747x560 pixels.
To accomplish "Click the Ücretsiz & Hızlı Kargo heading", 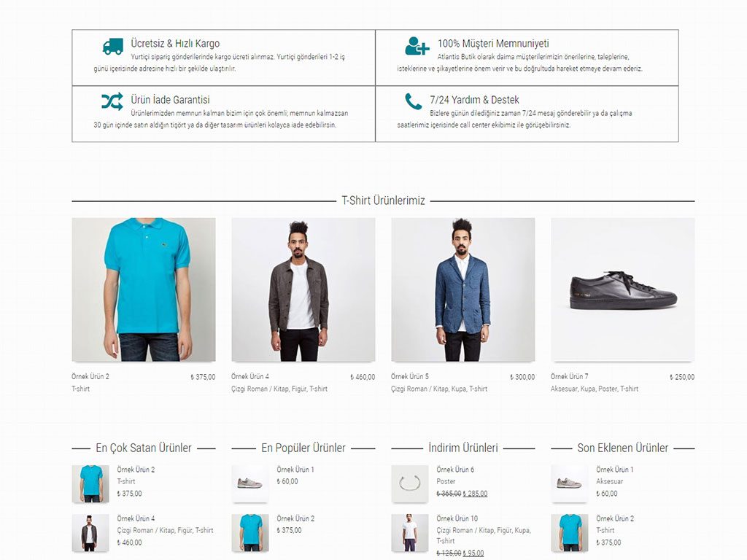I will (175, 43).
